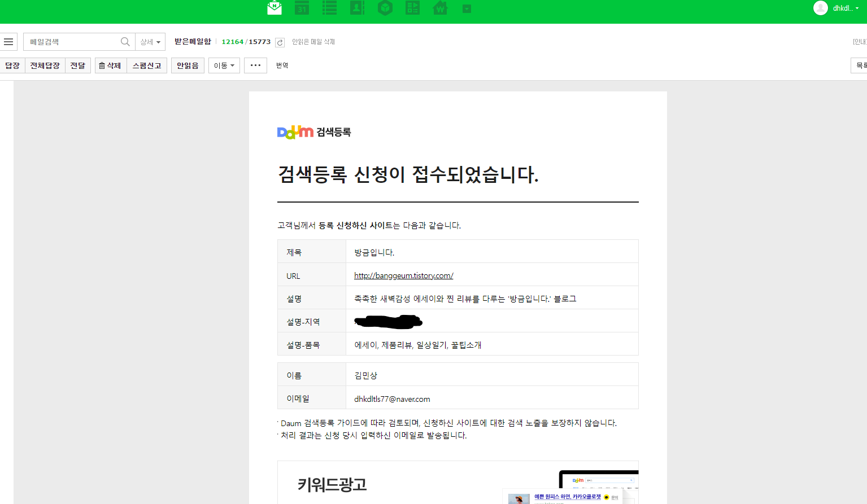Open the 받은메일함 inbox link
This screenshot has width=867, height=504.
coord(193,42)
